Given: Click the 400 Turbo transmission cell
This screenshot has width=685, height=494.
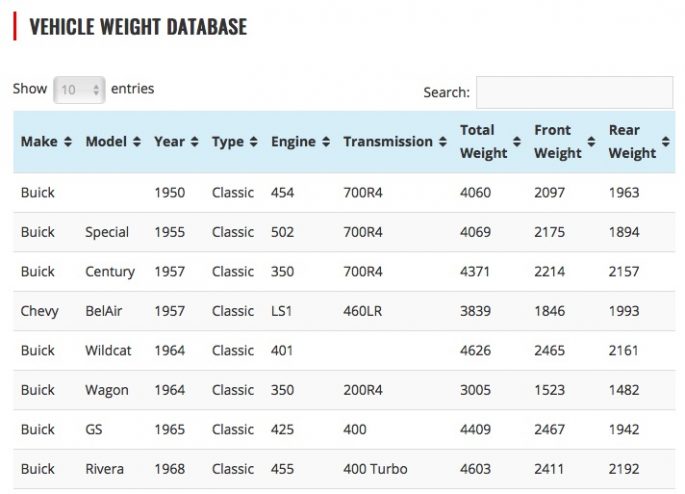Looking at the screenshot, I should pyautogui.click(x=375, y=469).
